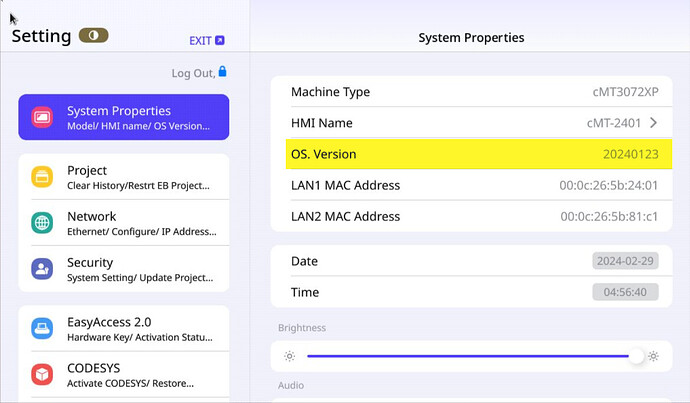Select the highlighted OS. Version row
690x403 pixels.
click(470, 154)
